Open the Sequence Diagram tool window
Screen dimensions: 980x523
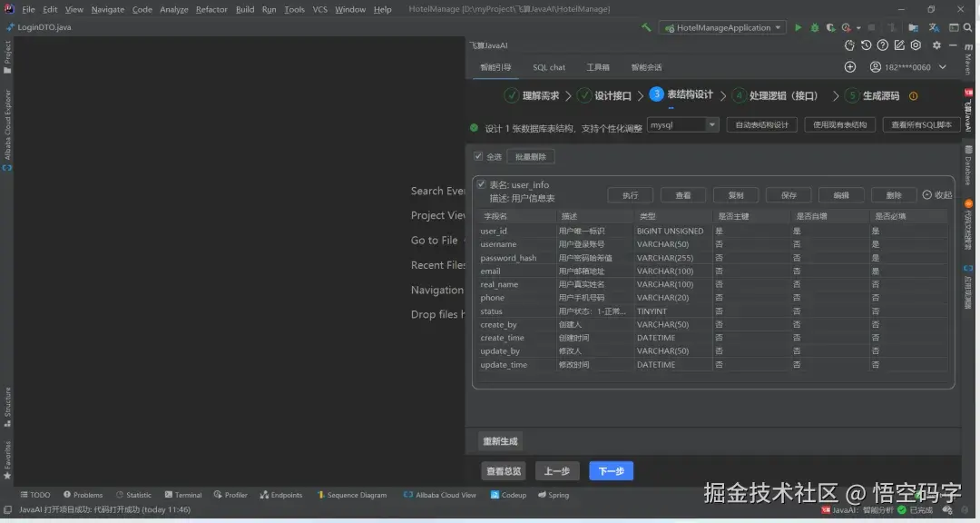pyautogui.click(x=352, y=495)
